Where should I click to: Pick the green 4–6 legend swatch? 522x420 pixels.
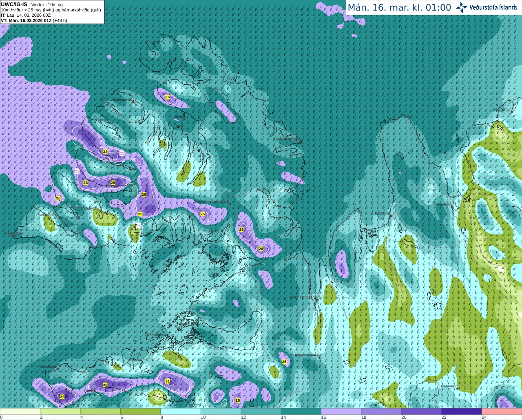point(100,411)
